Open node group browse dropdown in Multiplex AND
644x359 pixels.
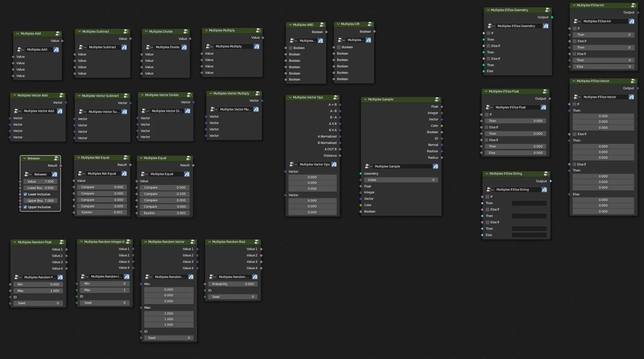293,41
